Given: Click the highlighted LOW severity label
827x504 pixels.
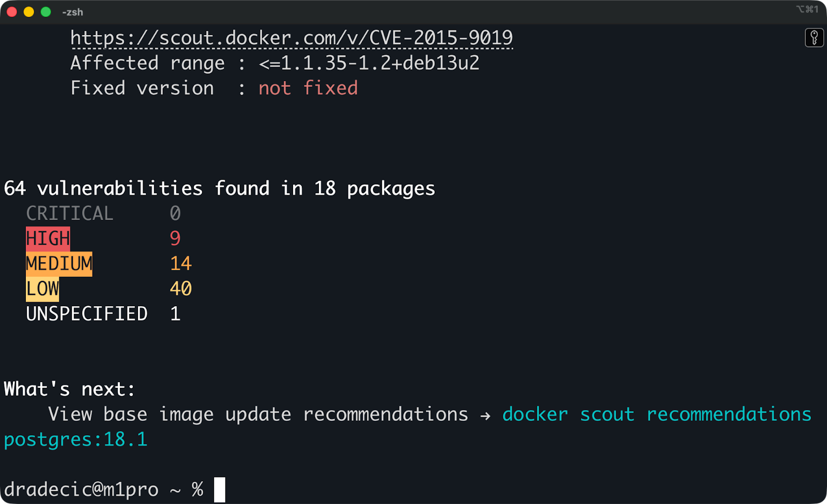Looking at the screenshot, I should pyautogui.click(x=41, y=288).
